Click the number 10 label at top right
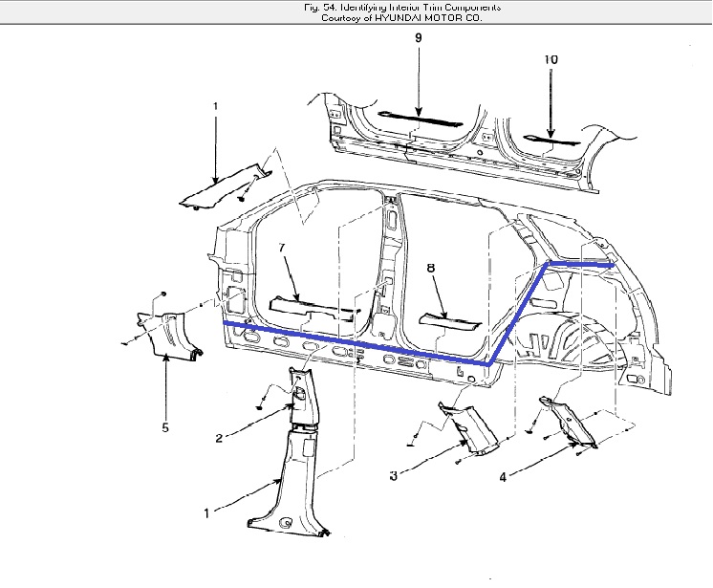Image resolution: width=713 pixels, height=588 pixels. pyautogui.click(x=551, y=58)
